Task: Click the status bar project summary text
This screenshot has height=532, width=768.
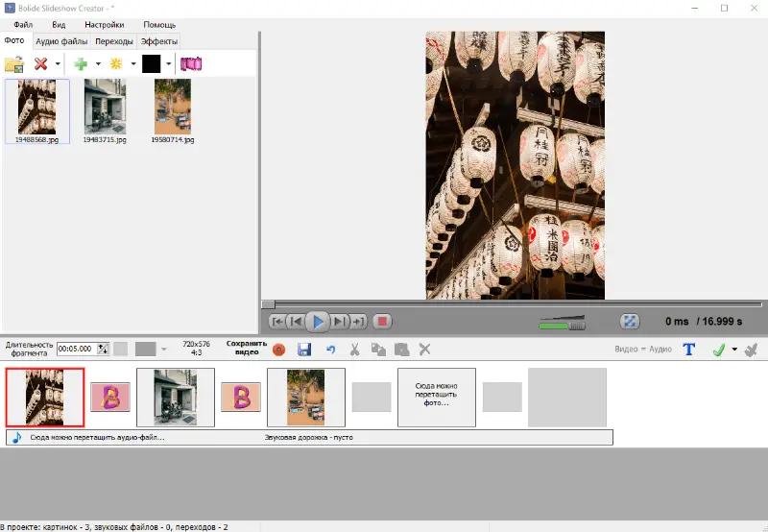Action: coord(114,527)
